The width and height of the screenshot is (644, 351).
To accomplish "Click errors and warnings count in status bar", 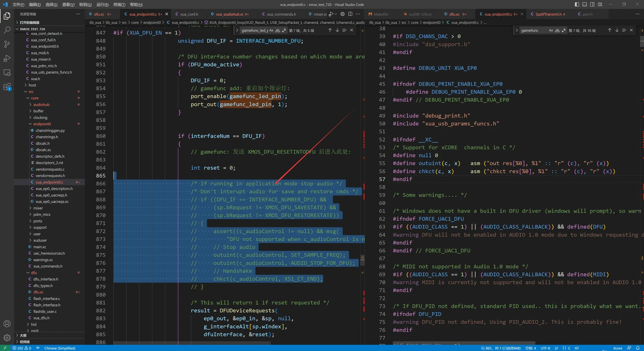I will (x=22, y=348).
